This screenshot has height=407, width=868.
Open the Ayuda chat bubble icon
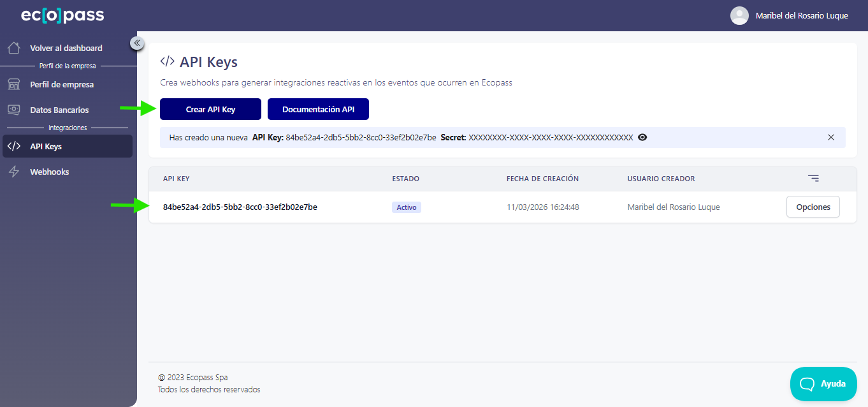[x=806, y=383]
